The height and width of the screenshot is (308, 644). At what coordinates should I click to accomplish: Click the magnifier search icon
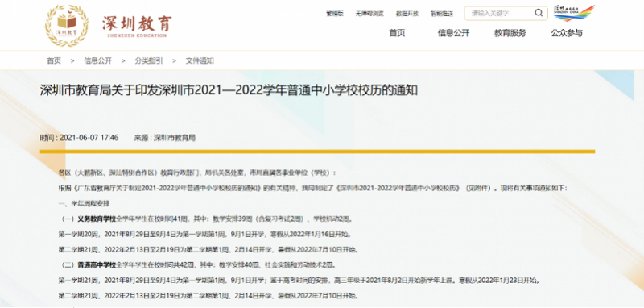(539, 13)
